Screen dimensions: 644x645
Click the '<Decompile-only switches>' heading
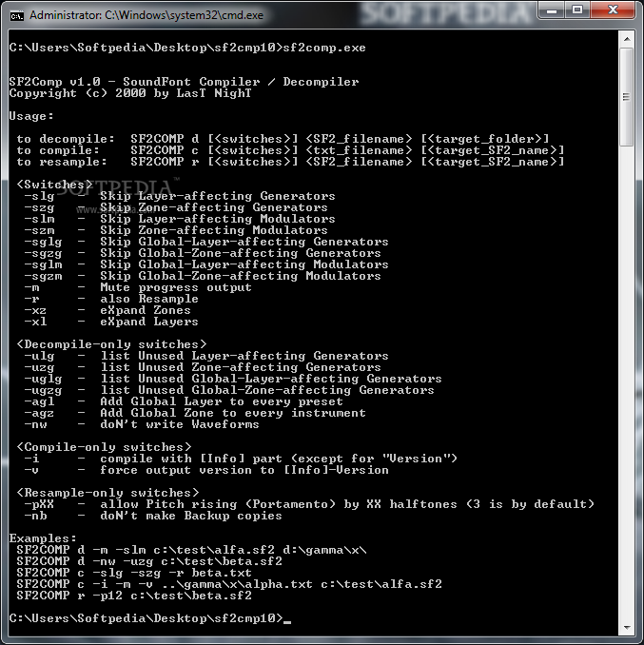point(111,344)
